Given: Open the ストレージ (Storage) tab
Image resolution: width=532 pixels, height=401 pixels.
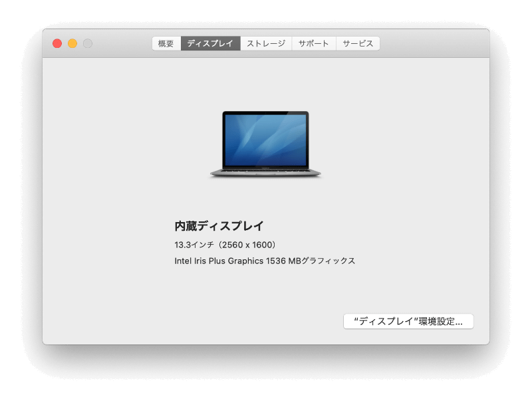Looking at the screenshot, I should pyautogui.click(x=265, y=43).
